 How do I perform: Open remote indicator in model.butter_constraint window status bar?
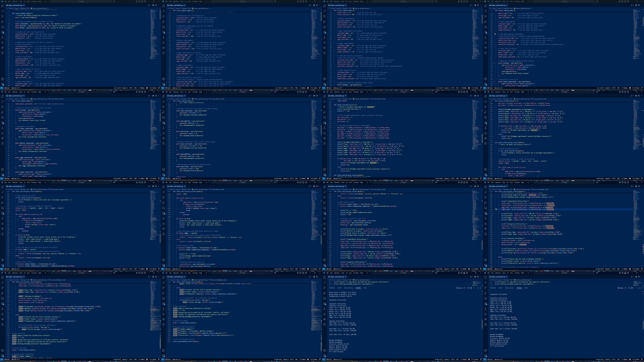pyautogui.click(x=2, y=178)
